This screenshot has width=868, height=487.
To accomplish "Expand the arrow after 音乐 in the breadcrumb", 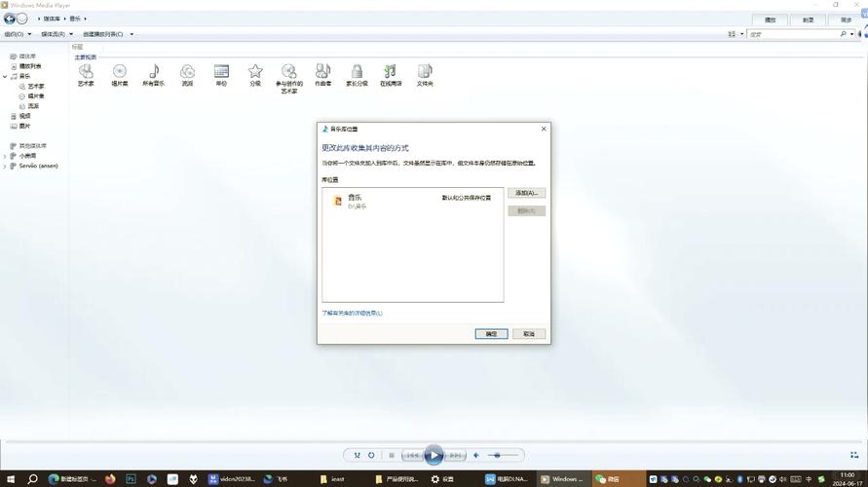I will [x=86, y=19].
